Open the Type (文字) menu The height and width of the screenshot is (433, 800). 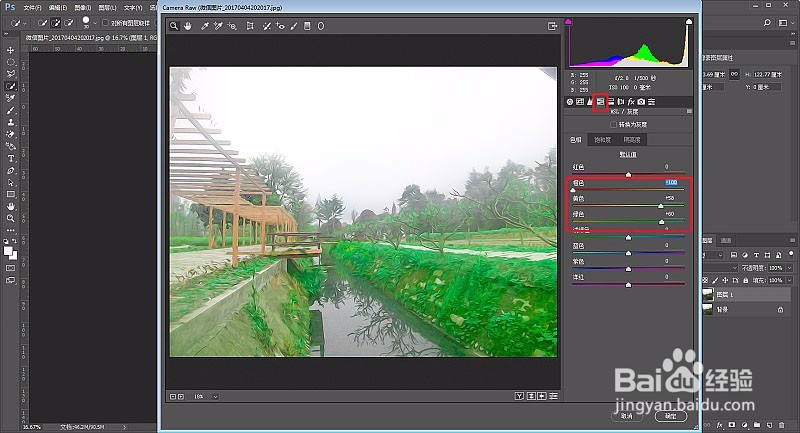click(x=133, y=8)
